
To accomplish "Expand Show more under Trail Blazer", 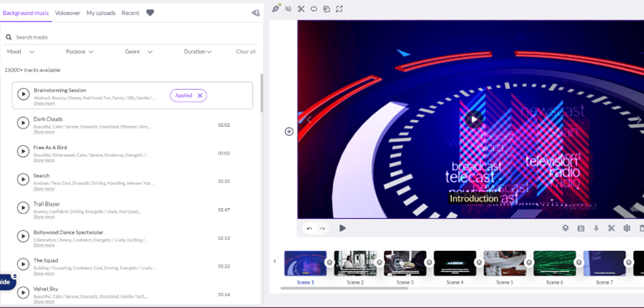I will point(44,217).
